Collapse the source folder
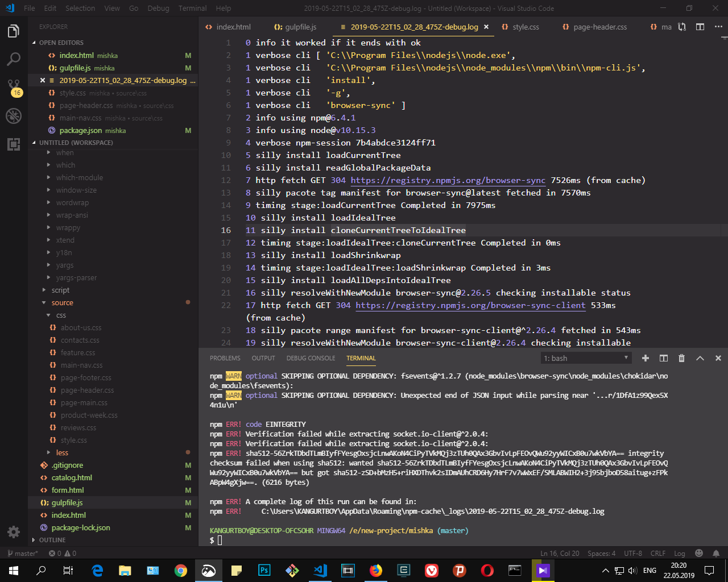This screenshot has width=728, height=582. [62, 303]
